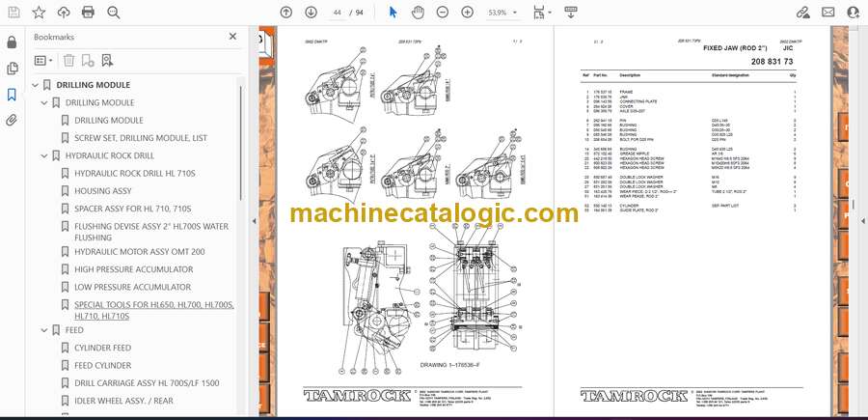Viewport: 868px width, 420px height.
Task: Go to next page arrow
Action: pyautogui.click(x=312, y=13)
